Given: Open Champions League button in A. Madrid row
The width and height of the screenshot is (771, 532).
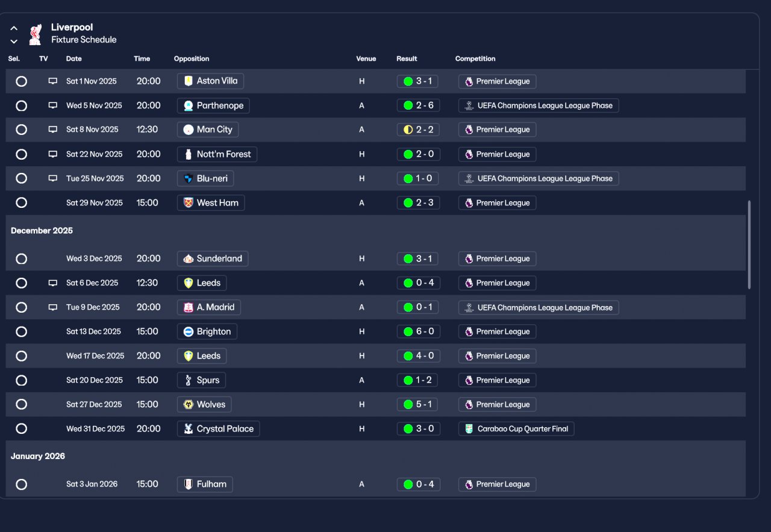Looking at the screenshot, I should (538, 307).
